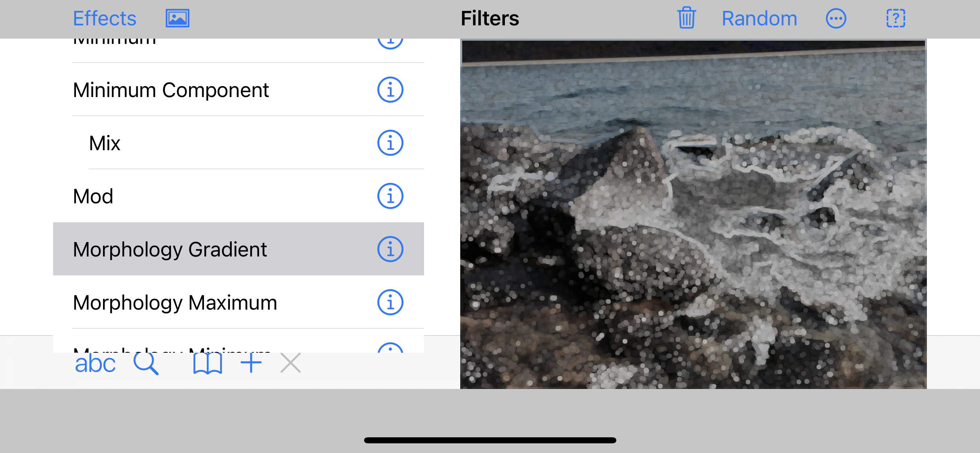
Task: Toggle the abc text mode
Action: pos(95,364)
